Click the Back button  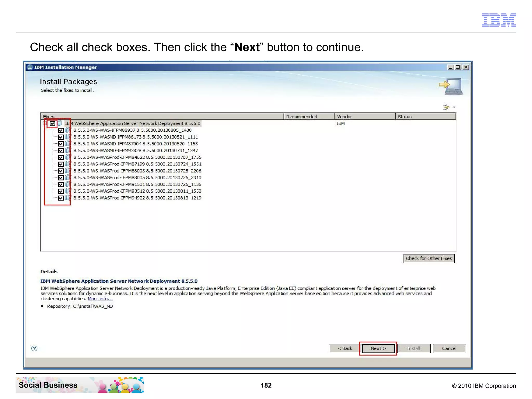click(x=345, y=348)
